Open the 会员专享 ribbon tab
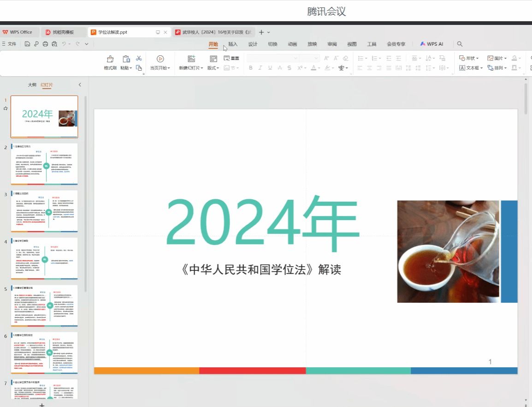This screenshot has width=532, height=407. (x=396, y=44)
